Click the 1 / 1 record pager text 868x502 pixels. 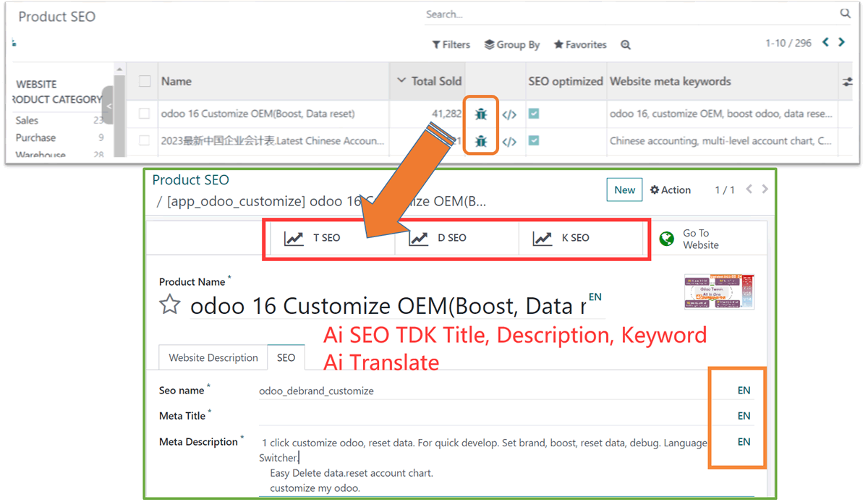point(724,190)
